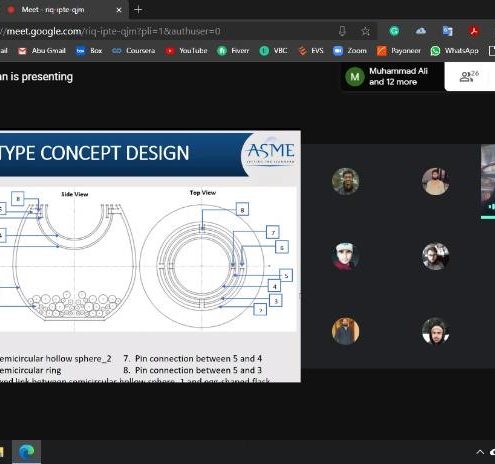The image size is (495, 464).
Task: Open the Adobe Acrobat extension icon
Action: point(474,31)
